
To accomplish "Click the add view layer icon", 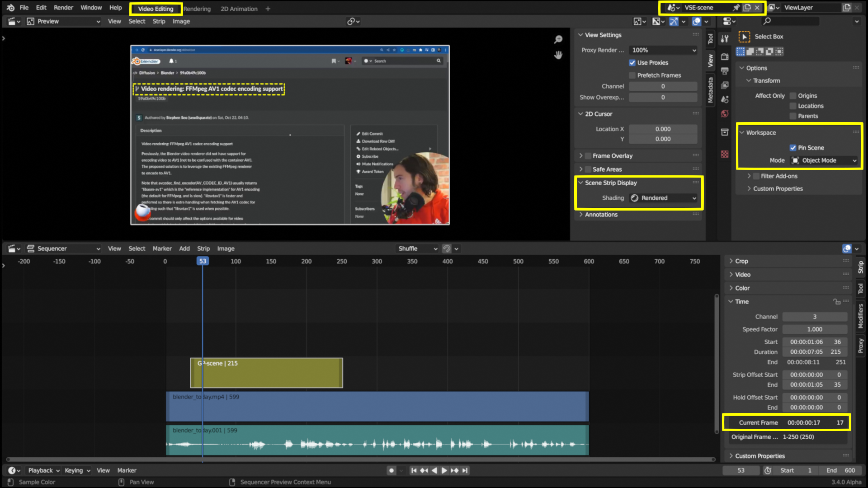I will [x=846, y=8].
